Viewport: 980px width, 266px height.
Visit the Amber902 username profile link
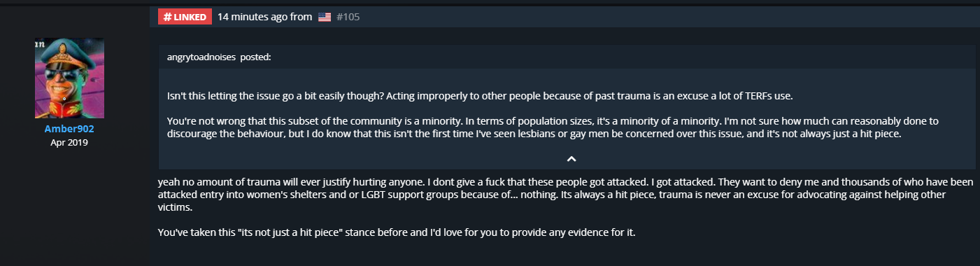pos(69,129)
